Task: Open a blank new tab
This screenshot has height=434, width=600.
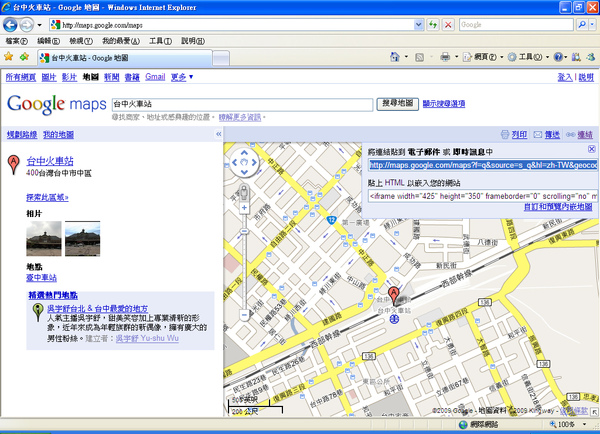Action: (221, 59)
